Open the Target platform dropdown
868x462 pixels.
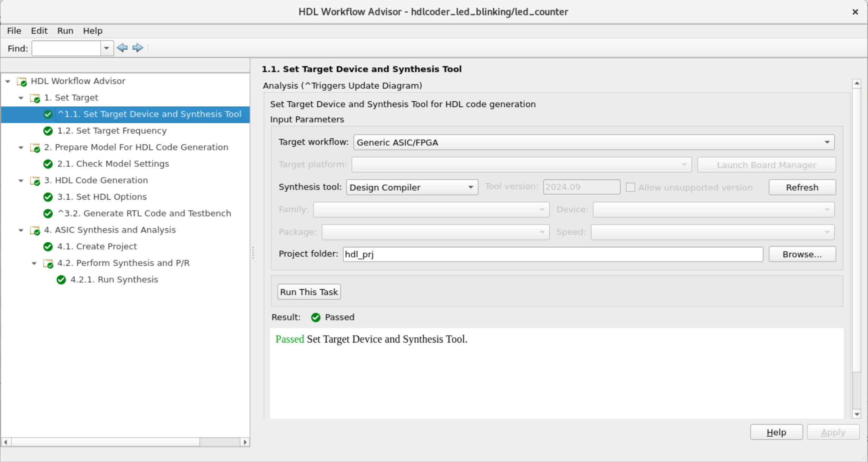coord(521,165)
